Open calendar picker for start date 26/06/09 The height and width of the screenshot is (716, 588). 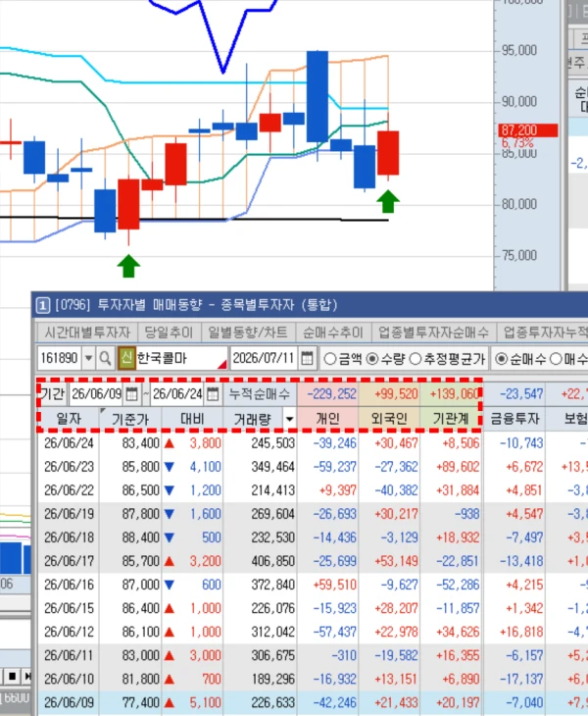point(131,394)
